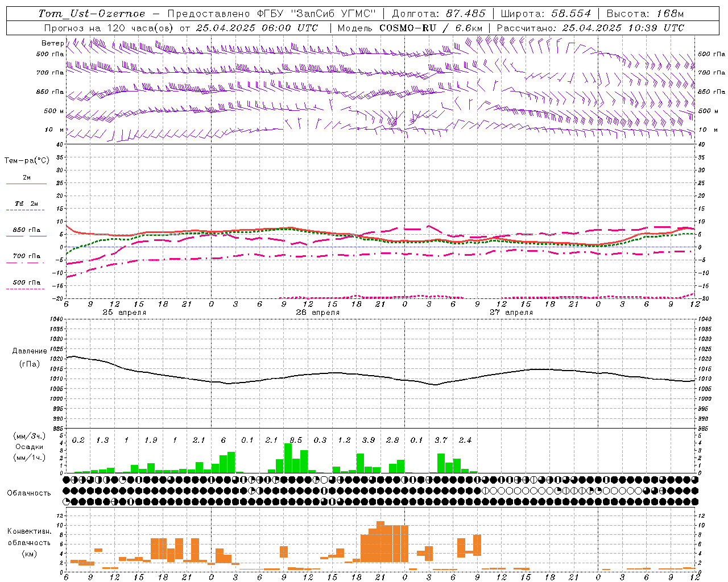Click the red 2м temperature legend line
The image size is (728, 582).
[26, 184]
